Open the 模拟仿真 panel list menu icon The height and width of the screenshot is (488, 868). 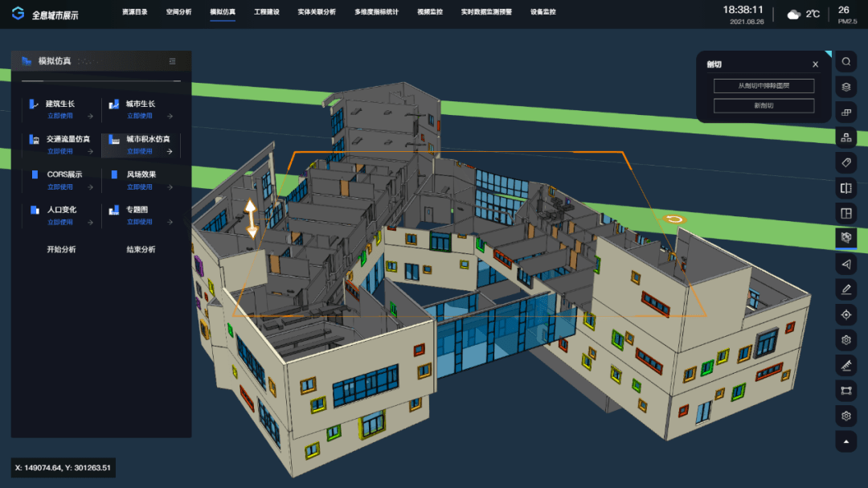(x=172, y=61)
